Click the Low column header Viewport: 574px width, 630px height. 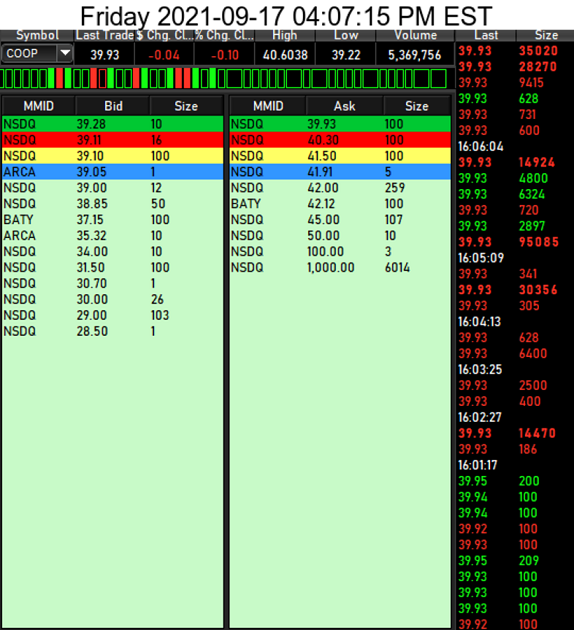pyautogui.click(x=346, y=35)
